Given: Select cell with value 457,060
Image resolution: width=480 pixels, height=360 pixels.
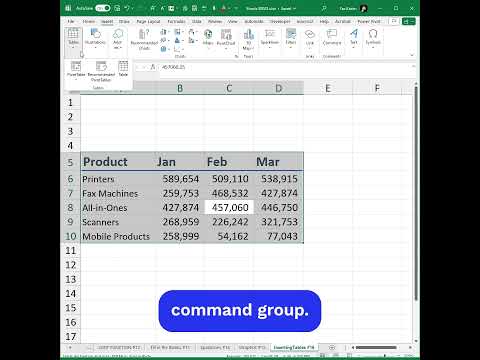Looking at the screenshot, I should 229,208.
